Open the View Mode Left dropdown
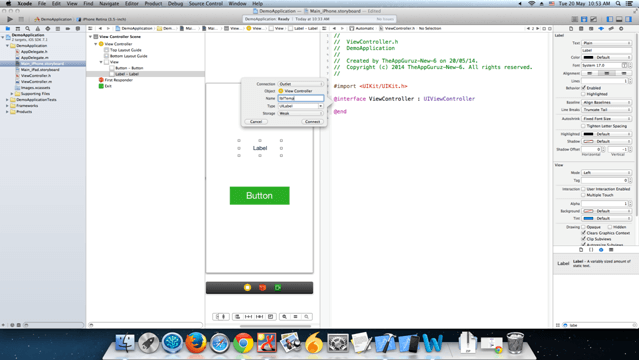The width and height of the screenshot is (639, 361). click(x=607, y=173)
